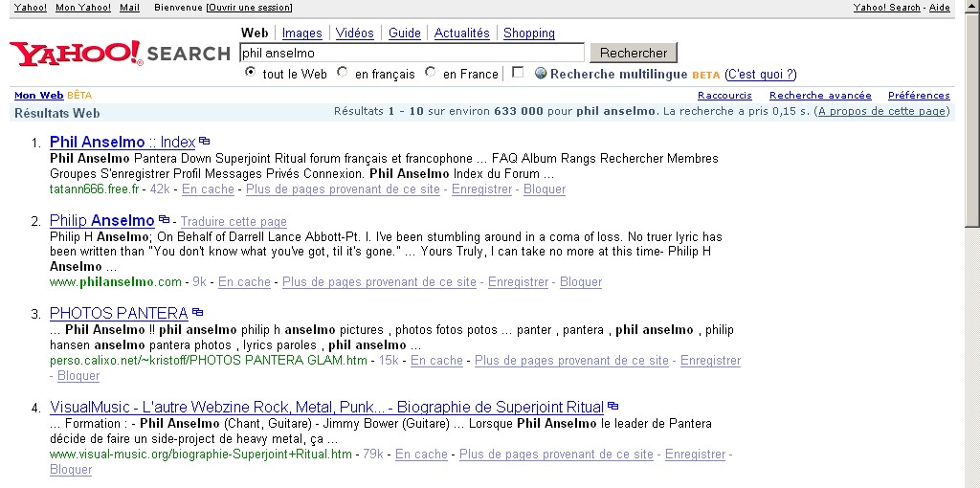Image resolution: width=980 pixels, height=488 pixels.
Task: Open the Aide help link
Action: point(940,8)
